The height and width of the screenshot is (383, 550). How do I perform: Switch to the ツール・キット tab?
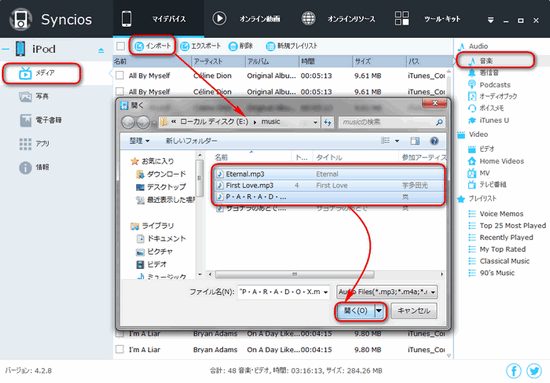(428, 19)
